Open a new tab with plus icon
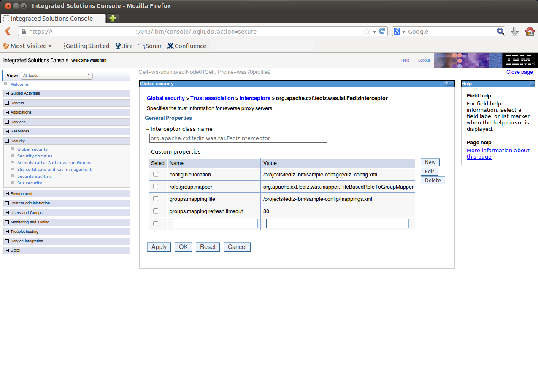 click(x=113, y=18)
